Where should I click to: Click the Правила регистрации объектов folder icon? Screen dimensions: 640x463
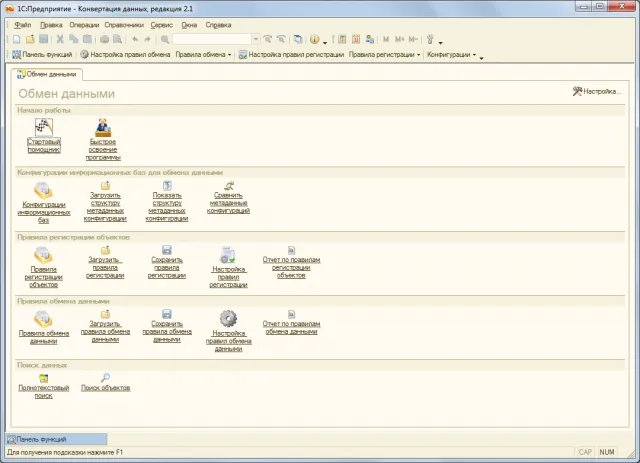pos(43,255)
